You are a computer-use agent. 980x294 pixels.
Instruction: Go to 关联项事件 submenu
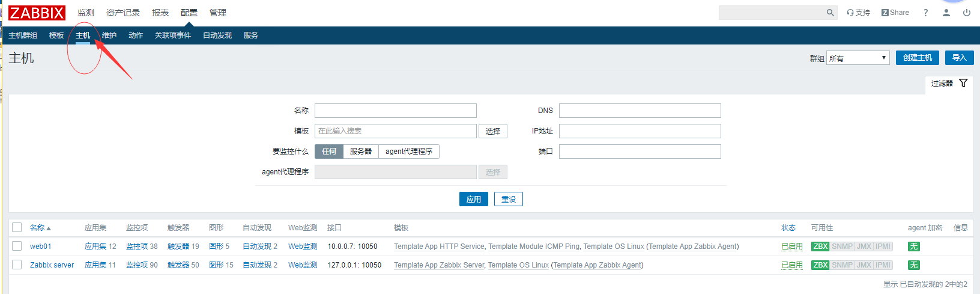pyautogui.click(x=173, y=35)
